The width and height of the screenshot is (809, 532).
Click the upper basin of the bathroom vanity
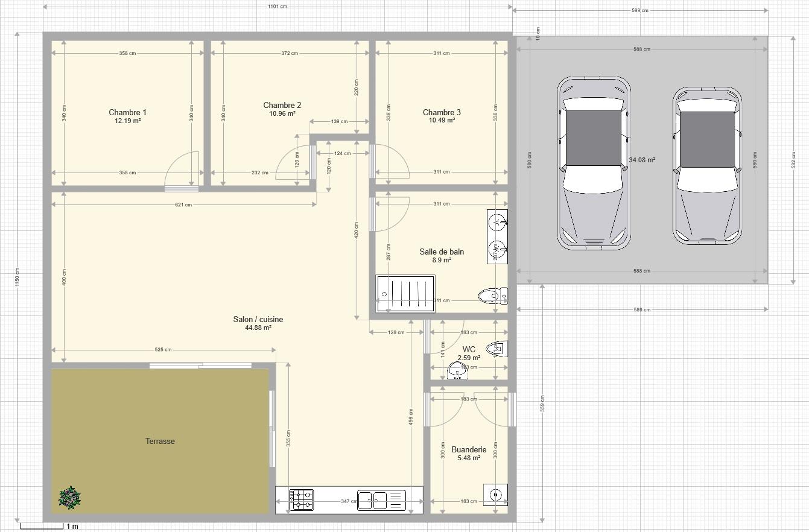(497, 223)
